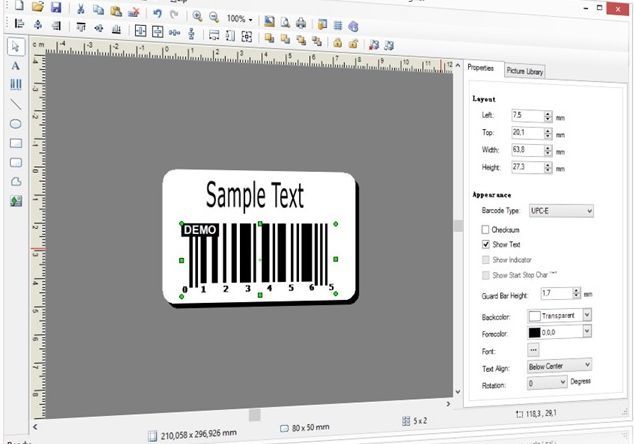Click the Lock object padlock icon
Viewport: 635px width, 444px height.
pos(337,43)
